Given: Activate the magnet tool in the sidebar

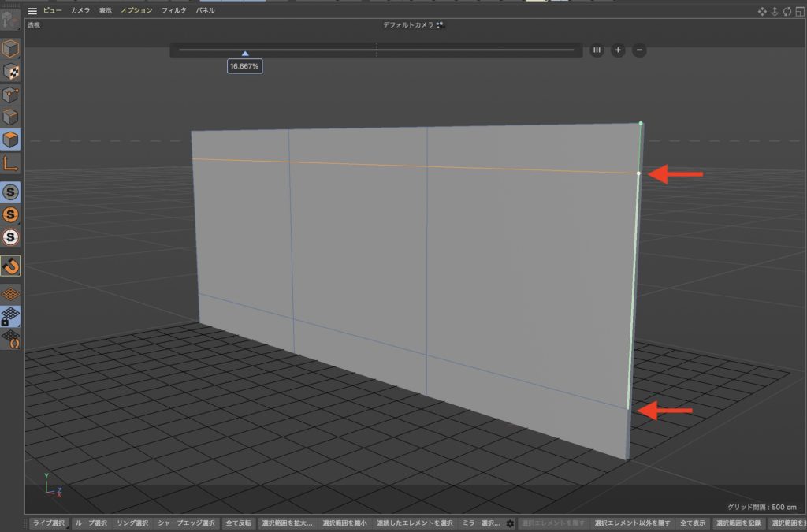Looking at the screenshot, I should (x=11, y=266).
